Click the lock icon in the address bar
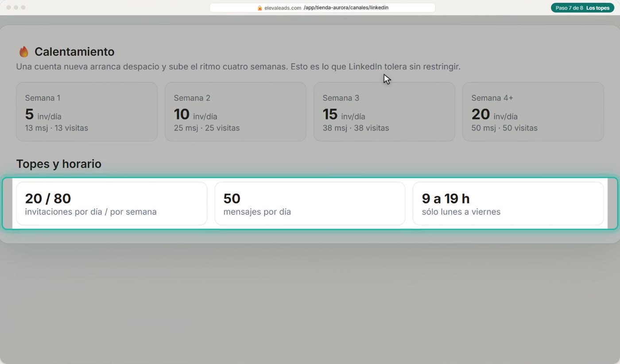The height and width of the screenshot is (364, 620). click(x=260, y=8)
